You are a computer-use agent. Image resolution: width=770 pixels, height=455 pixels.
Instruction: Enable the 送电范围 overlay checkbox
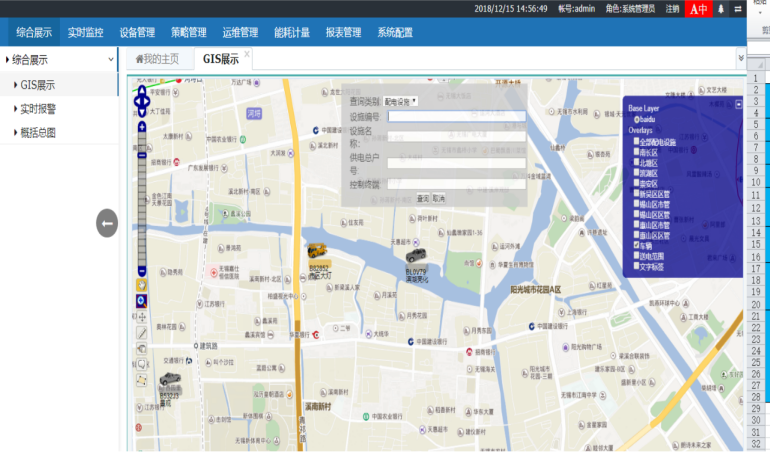[636, 255]
